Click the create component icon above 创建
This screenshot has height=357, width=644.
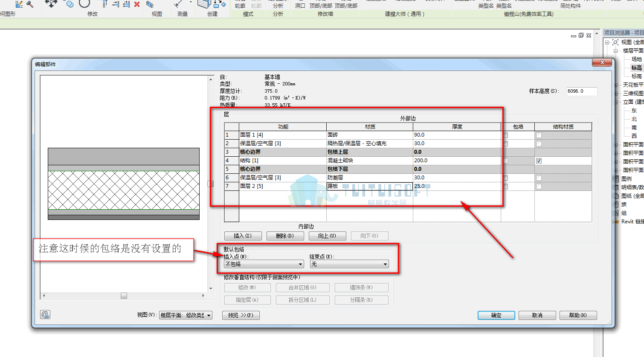coord(205,4)
